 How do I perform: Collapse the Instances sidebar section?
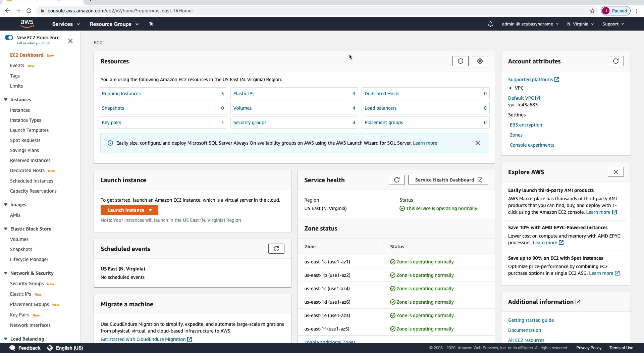point(6,100)
